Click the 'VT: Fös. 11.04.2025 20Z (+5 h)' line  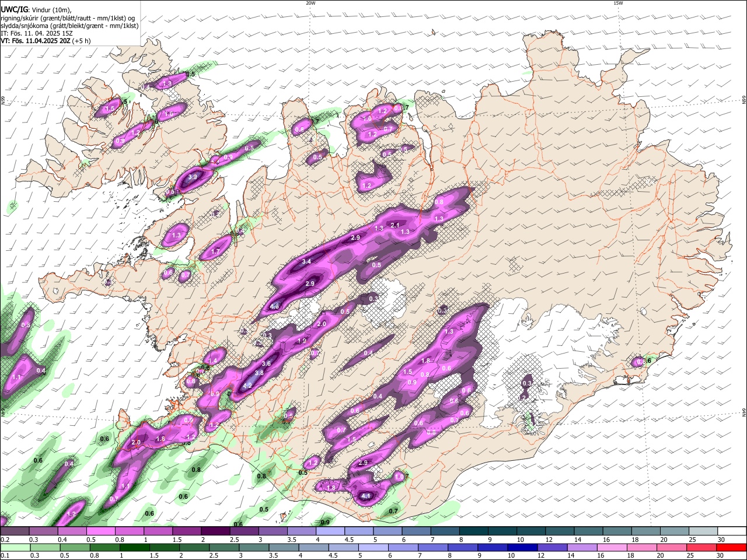click(x=46, y=41)
